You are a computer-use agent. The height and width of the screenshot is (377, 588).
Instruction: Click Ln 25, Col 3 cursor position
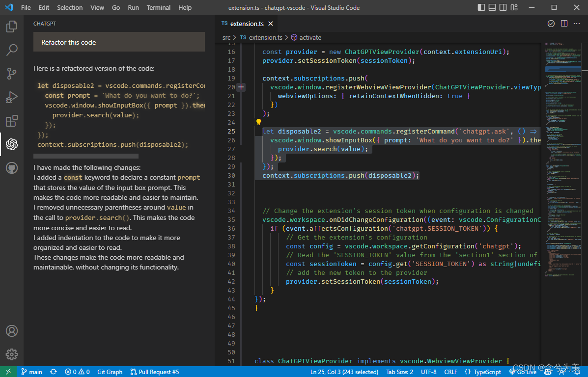tap(344, 372)
